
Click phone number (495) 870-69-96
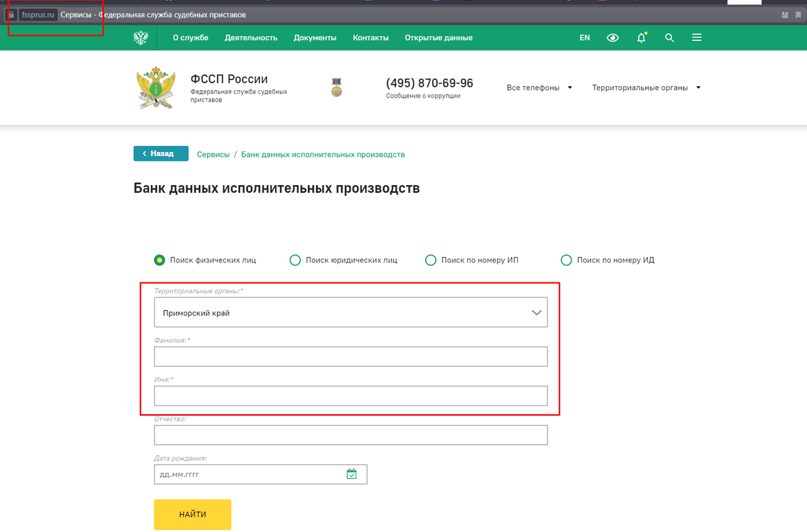430,83
